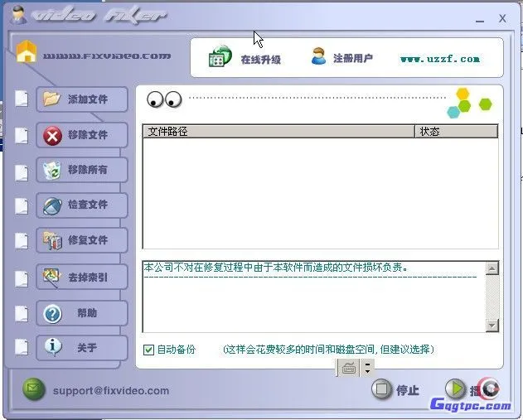Click the 在线升级 online upgrade icon
The width and height of the screenshot is (523, 420).
(220, 56)
